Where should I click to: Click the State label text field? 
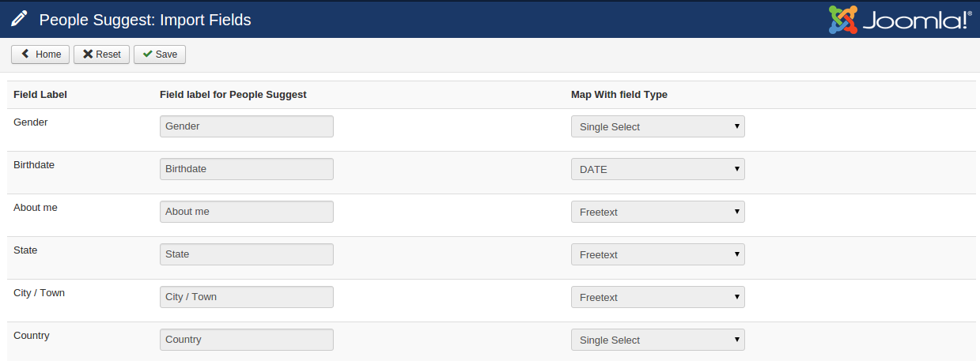(246, 254)
